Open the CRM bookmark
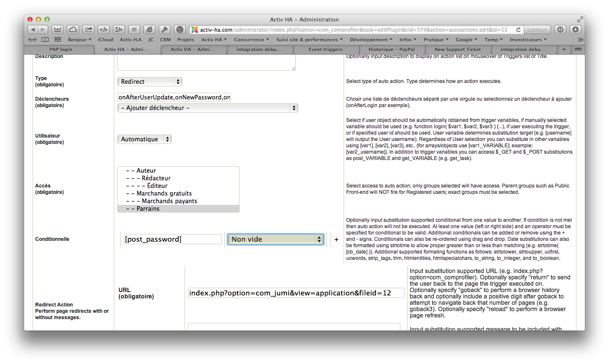 (x=165, y=40)
